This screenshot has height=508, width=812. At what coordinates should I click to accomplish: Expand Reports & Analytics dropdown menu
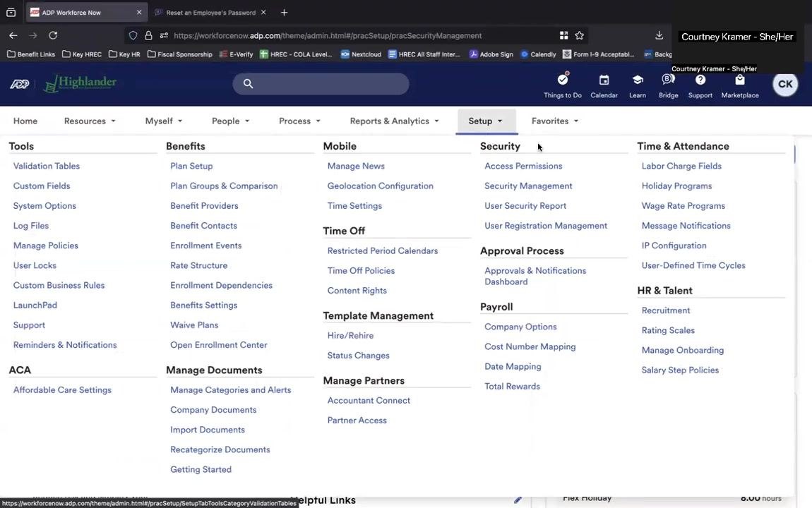pyautogui.click(x=394, y=121)
